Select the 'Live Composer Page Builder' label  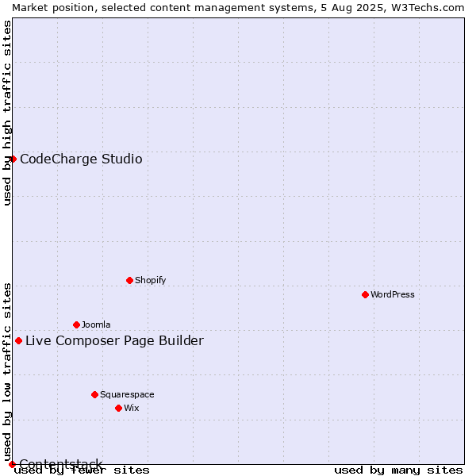tap(114, 340)
